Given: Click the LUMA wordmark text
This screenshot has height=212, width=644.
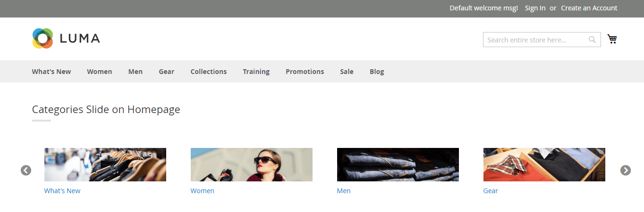Looking at the screenshot, I should (x=80, y=39).
